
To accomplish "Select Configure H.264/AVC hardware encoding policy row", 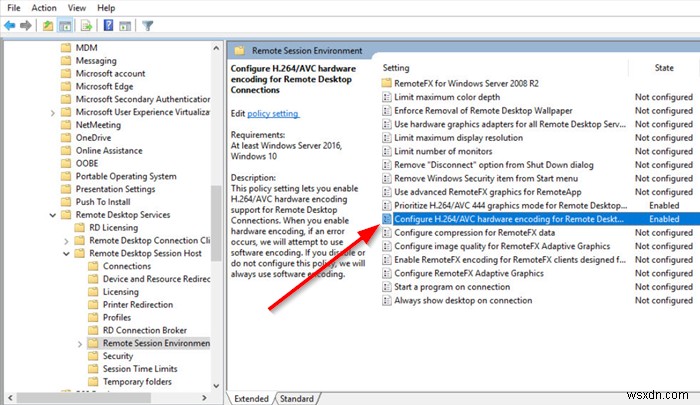I will (x=540, y=219).
